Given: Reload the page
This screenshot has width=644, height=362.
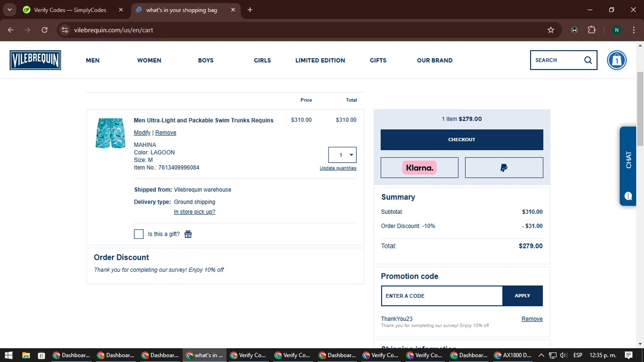Looking at the screenshot, I should tap(45, 30).
